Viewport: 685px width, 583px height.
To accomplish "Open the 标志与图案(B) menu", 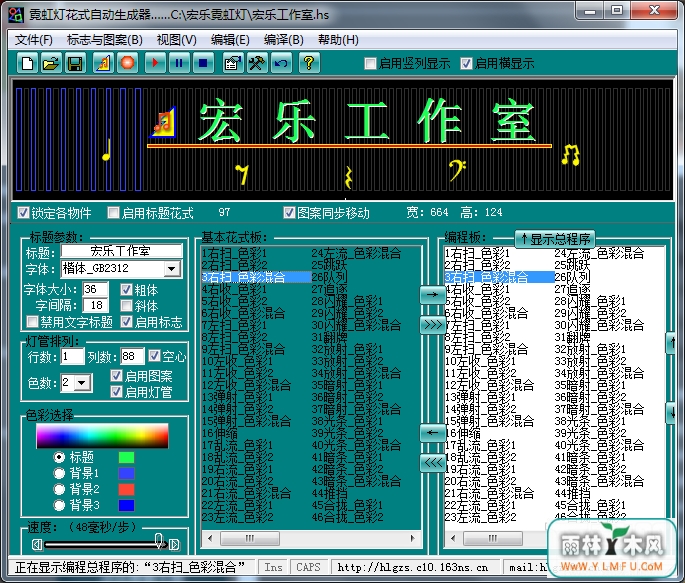I will pyautogui.click(x=105, y=40).
